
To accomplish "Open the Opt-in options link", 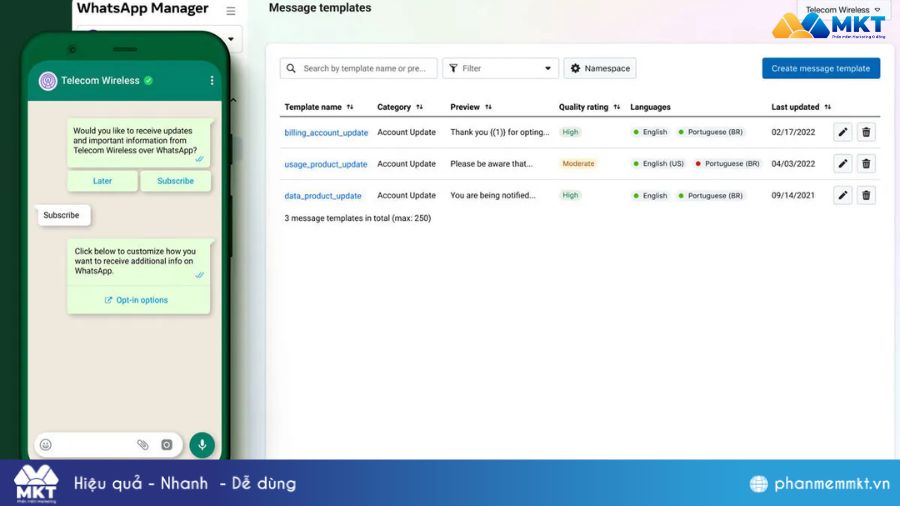I will [137, 300].
